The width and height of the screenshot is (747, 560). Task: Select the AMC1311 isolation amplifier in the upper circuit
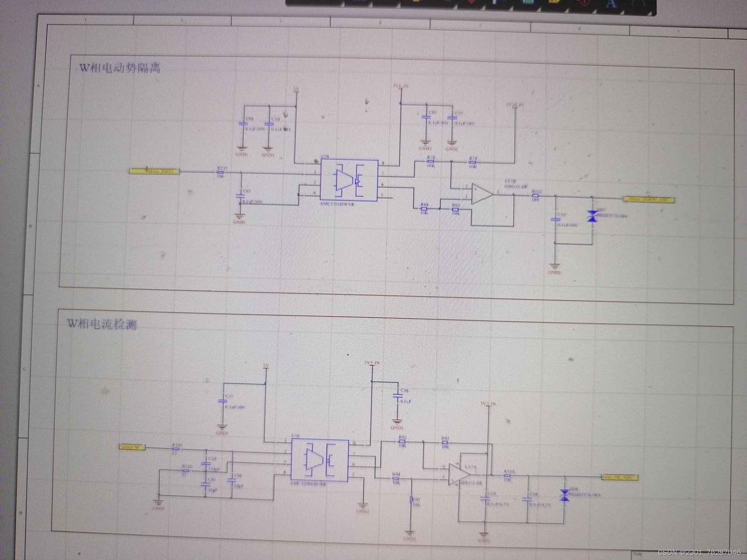tap(349, 180)
